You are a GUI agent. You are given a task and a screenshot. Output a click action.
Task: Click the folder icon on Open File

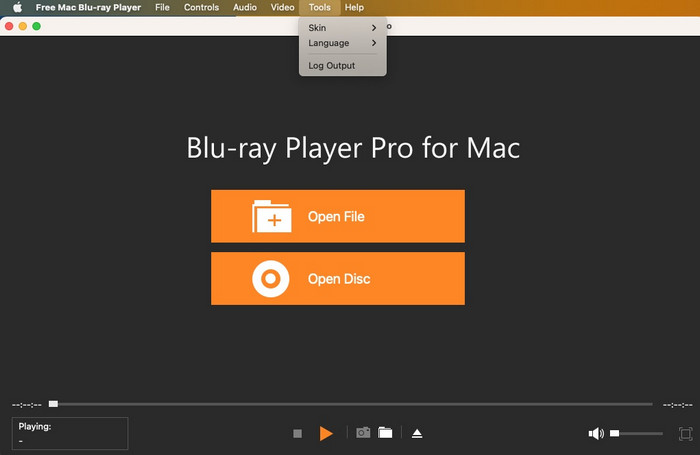[x=272, y=216]
